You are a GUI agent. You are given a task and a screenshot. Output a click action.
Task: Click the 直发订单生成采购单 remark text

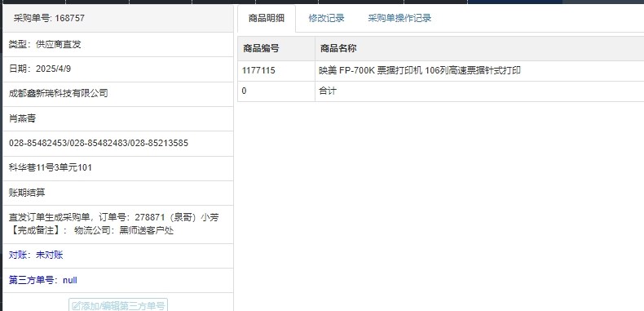pyautogui.click(x=114, y=224)
